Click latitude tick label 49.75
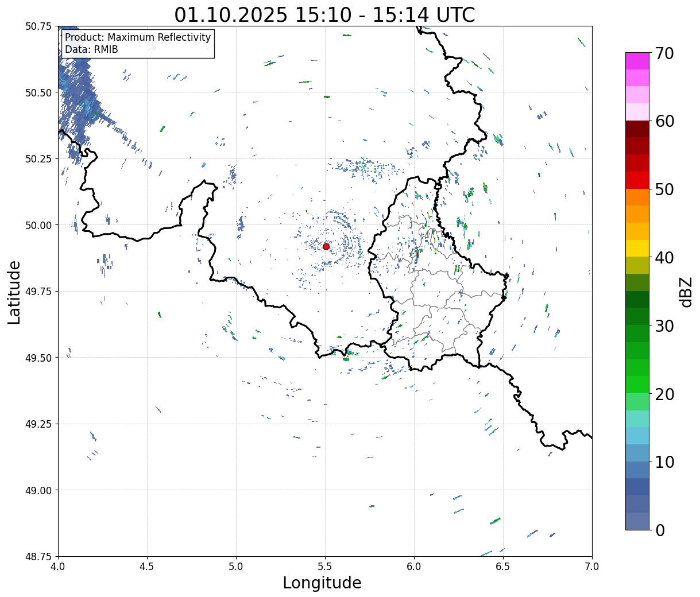 [x=38, y=292]
